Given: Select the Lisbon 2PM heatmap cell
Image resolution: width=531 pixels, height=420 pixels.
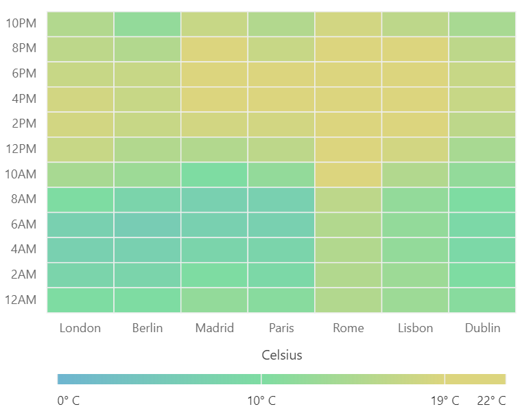Looking at the screenshot, I should tap(415, 124).
